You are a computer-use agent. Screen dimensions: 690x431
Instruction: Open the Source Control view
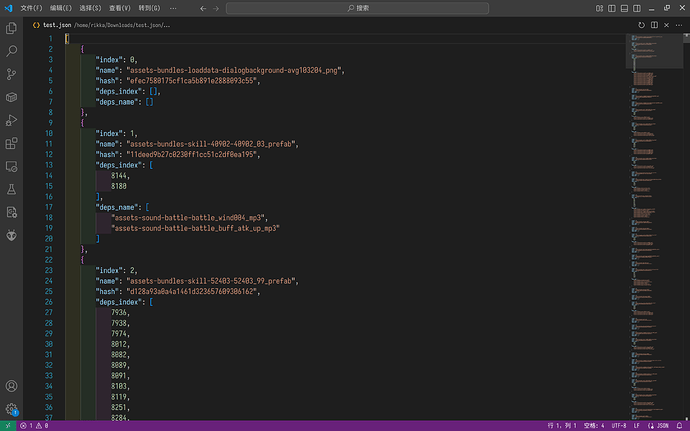(x=11, y=74)
